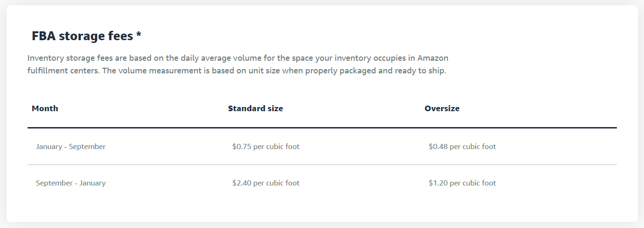Screen dimensions: 644x228
Task: Select the "Month" column header
Action: click(x=45, y=108)
